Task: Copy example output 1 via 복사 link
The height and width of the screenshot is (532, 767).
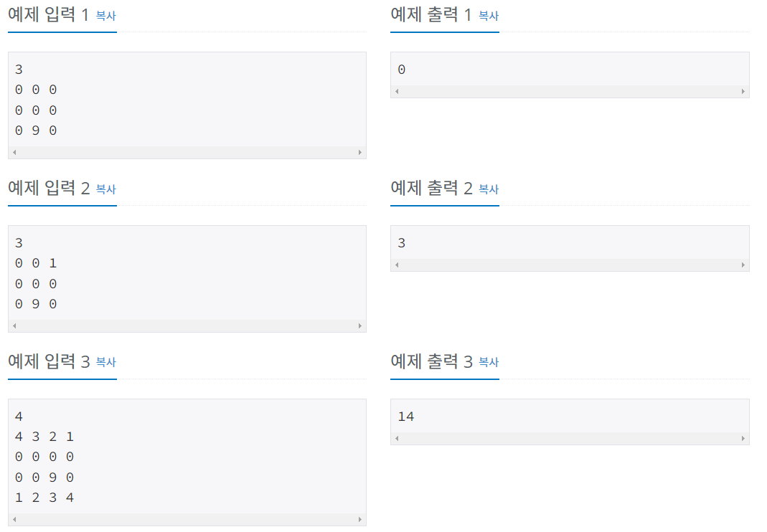Action: coord(488,16)
